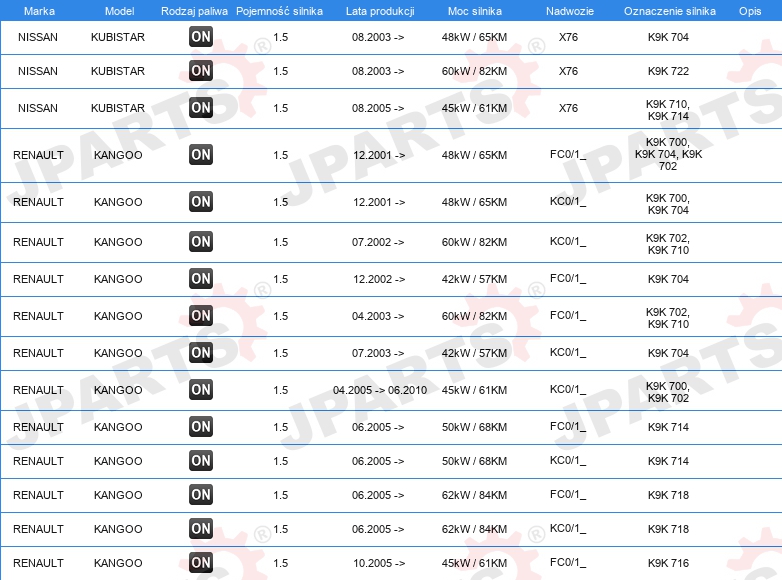Screen dimensions: 782x580
Task: Click FC0/1_ in the 12.2002 row
Action: point(568,279)
